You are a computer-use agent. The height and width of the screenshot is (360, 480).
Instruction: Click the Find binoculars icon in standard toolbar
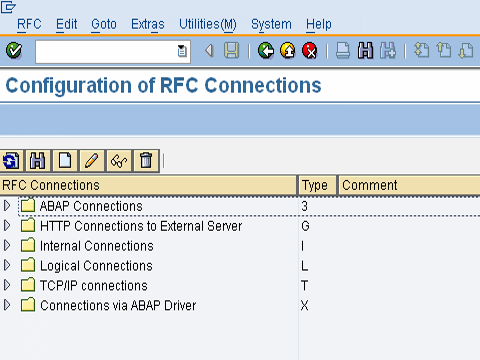coord(365,51)
